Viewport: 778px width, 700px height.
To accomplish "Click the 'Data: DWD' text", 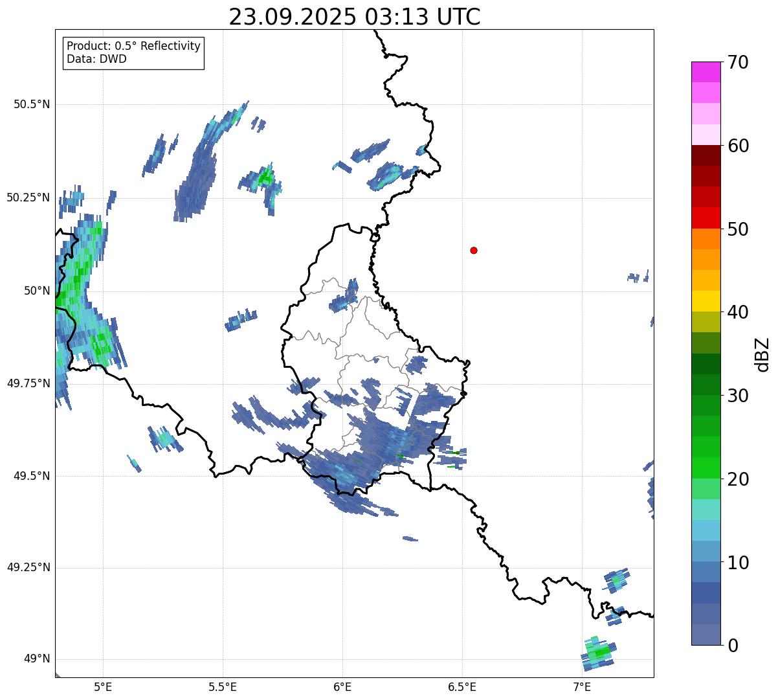I will [x=96, y=60].
